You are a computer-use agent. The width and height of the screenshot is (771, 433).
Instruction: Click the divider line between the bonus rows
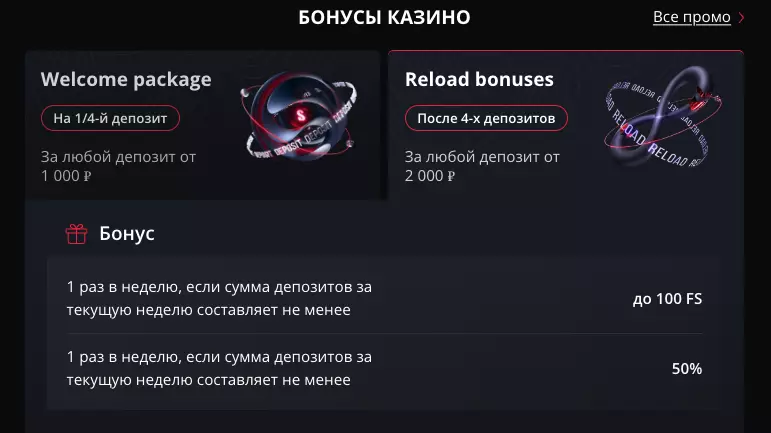point(385,333)
